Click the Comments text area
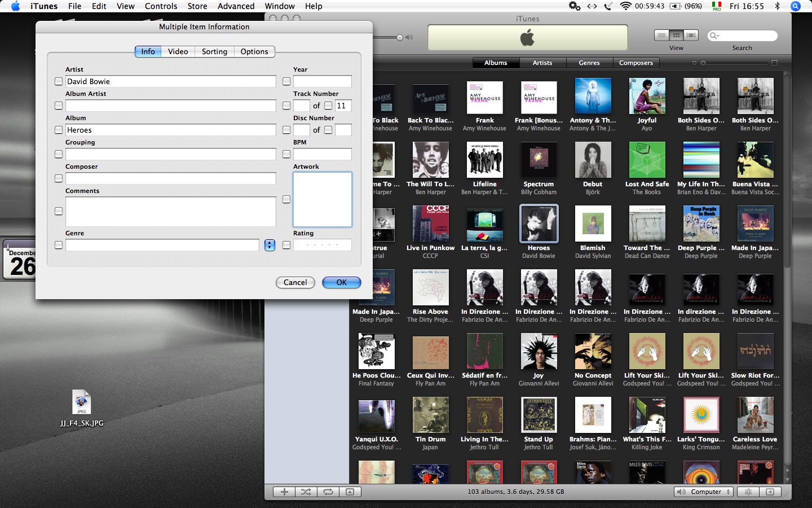 click(171, 212)
